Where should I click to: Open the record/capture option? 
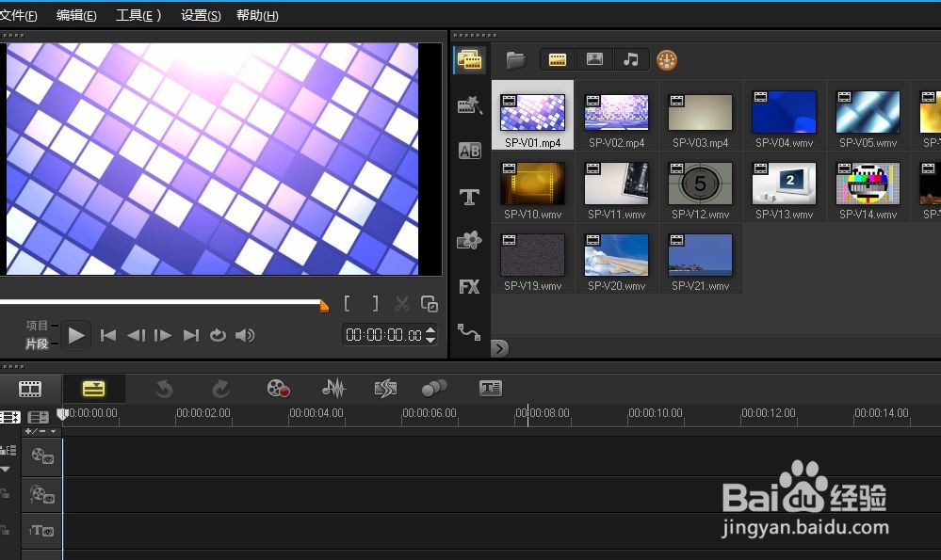(x=279, y=389)
